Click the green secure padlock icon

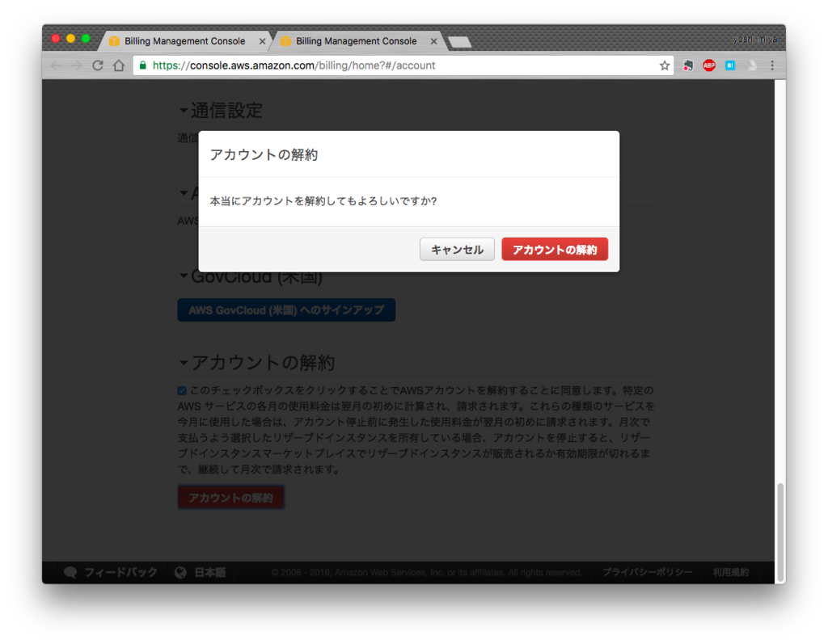coord(142,65)
